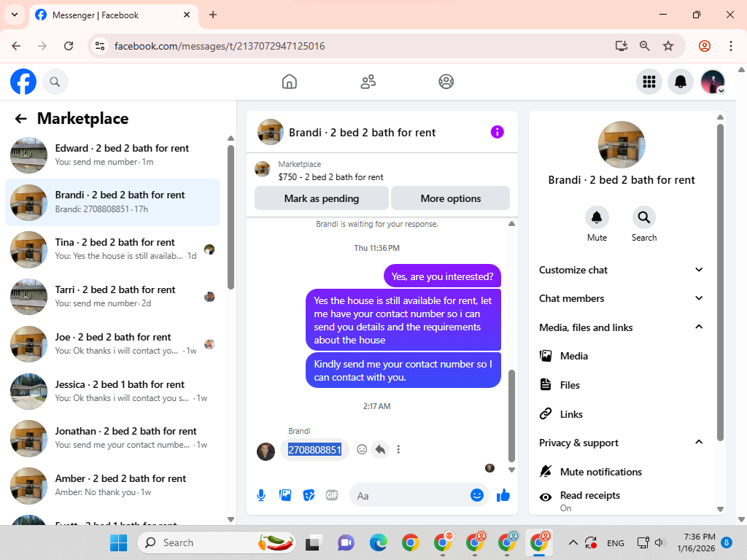Expand Customize chat section

coord(622,270)
